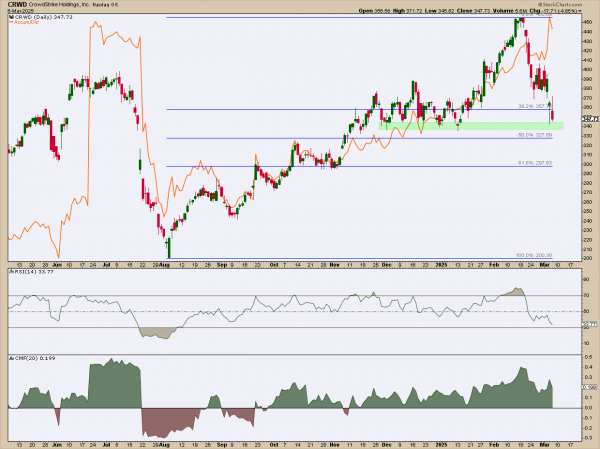Click the CMF current value tag on right axis
The image size is (600, 449).
[x=589, y=387]
